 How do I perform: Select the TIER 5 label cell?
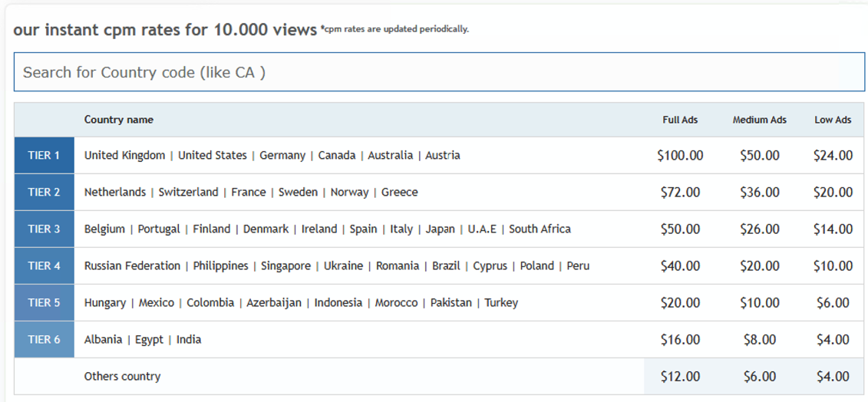(x=44, y=303)
